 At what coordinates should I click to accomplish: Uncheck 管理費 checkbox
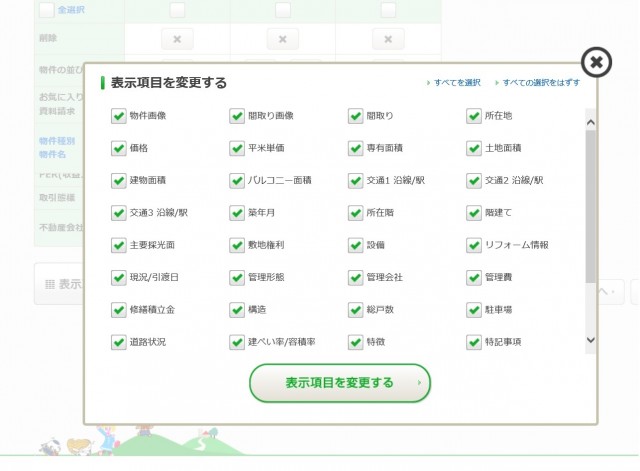(x=474, y=278)
